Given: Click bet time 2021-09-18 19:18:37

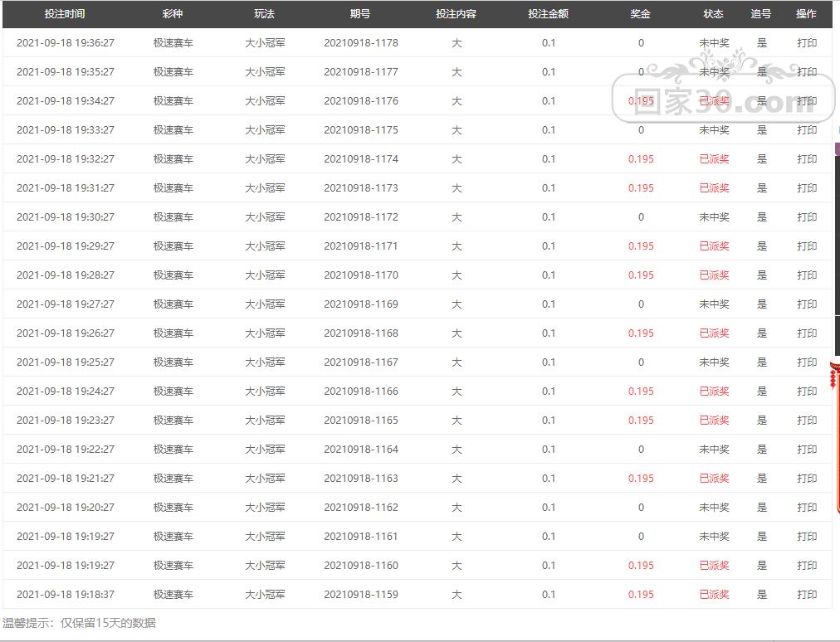Looking at the screenshot, I should [66, 595].
